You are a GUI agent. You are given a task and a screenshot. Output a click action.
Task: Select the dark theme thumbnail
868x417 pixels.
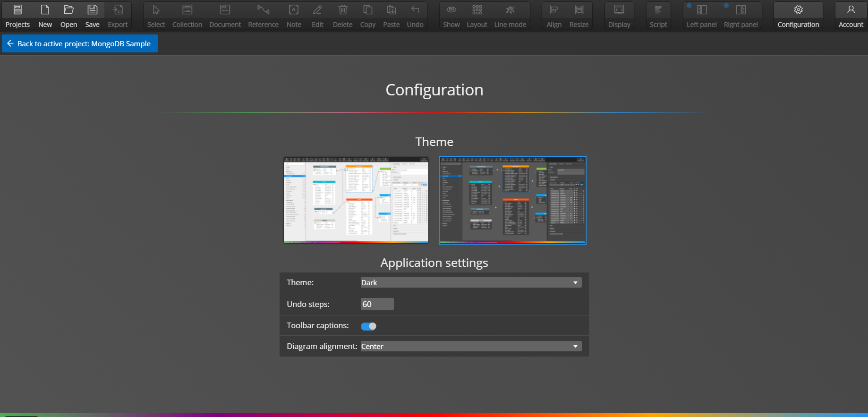pos(512,200)
